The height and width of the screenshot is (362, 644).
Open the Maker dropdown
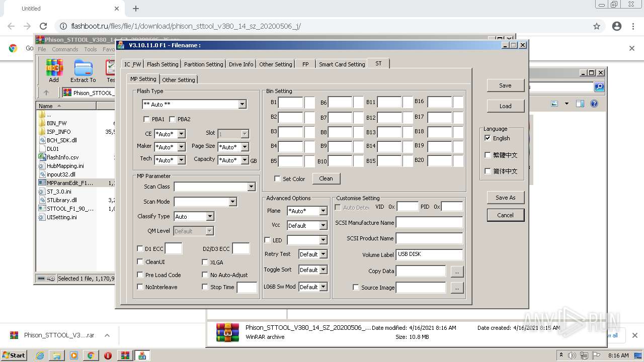[x=181, y=147]
